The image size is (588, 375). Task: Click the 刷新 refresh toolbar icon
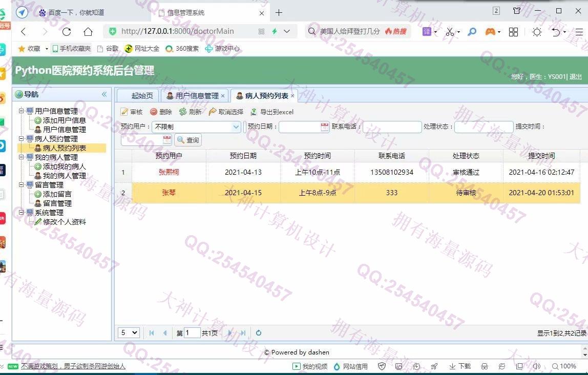183,112
